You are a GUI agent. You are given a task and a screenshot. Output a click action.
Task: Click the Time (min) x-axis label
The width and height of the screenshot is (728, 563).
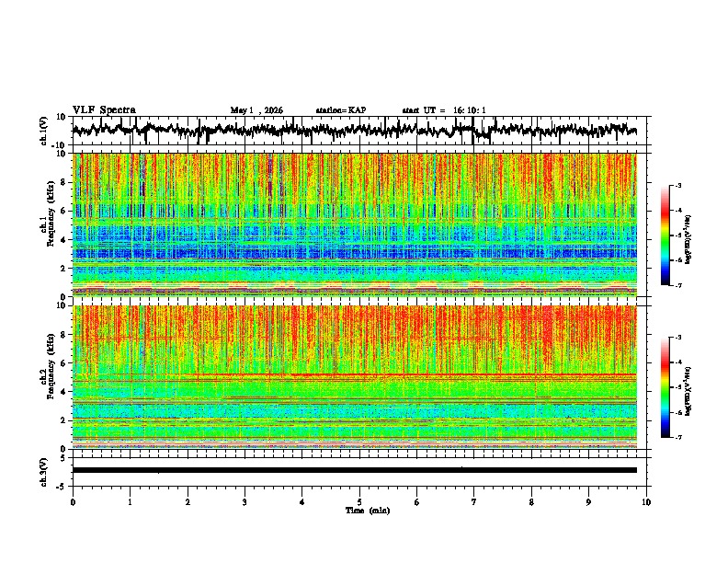(368, 511)
